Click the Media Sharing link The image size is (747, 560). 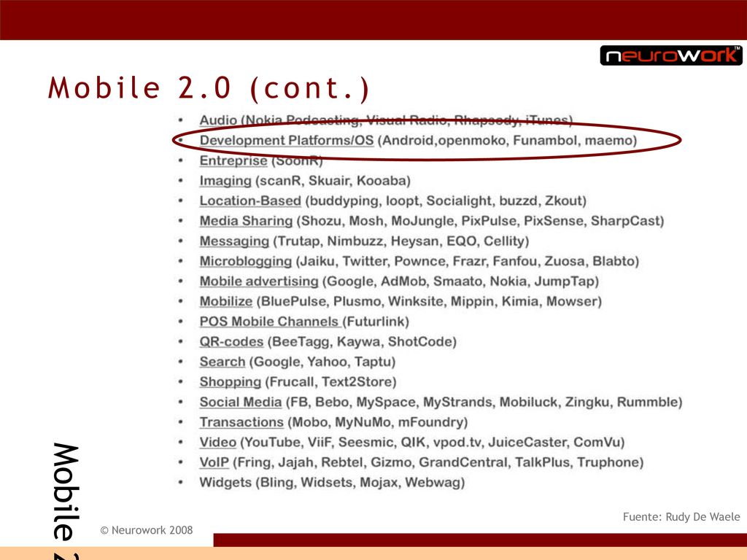tap(246, 221)
